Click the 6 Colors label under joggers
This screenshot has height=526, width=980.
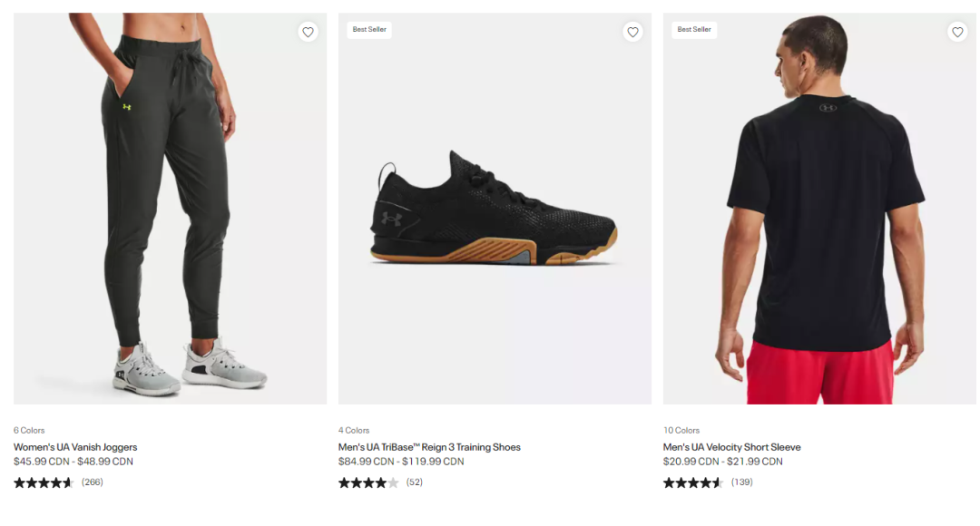29,431
